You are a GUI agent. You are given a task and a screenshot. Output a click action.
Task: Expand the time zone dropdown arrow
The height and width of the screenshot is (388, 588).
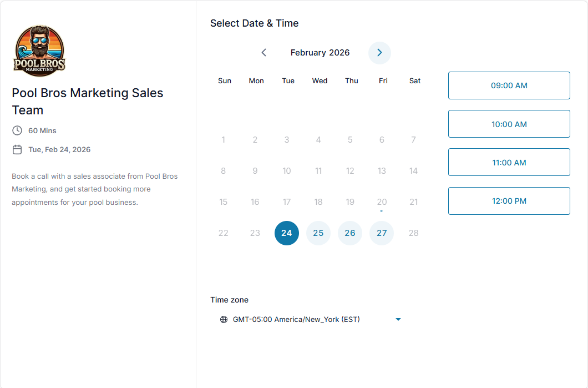pyautogui.click(x=398, y=319)
